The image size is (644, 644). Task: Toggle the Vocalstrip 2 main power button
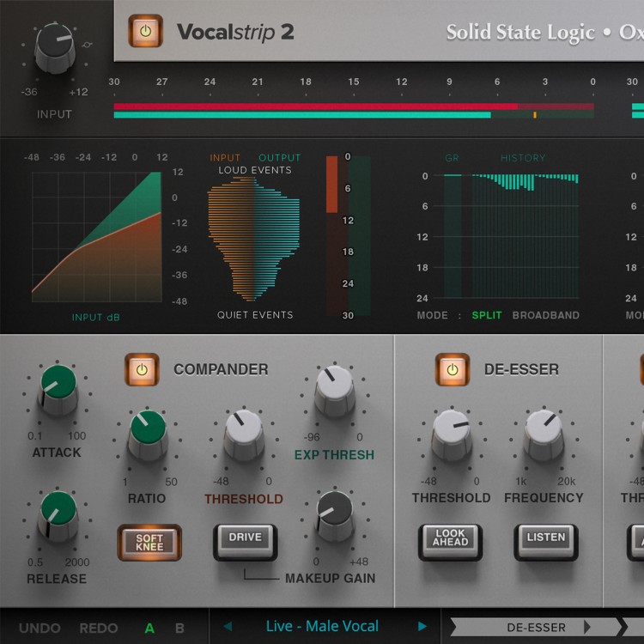[x=145, y=31]
